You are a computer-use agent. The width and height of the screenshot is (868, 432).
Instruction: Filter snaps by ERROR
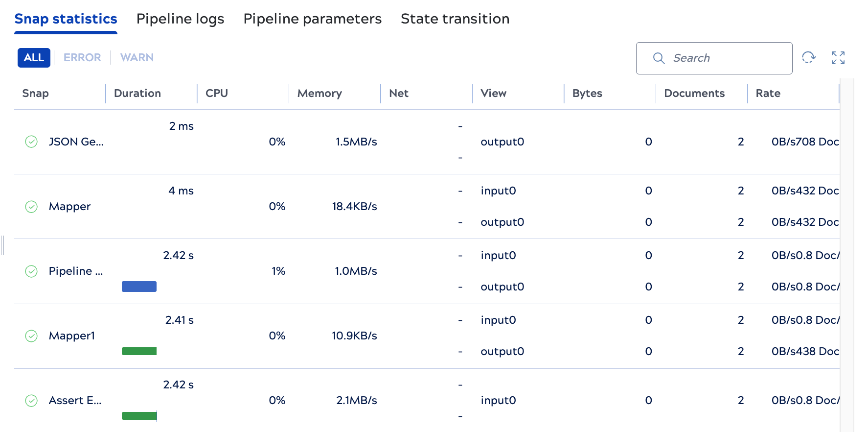(x=82, y=58)
